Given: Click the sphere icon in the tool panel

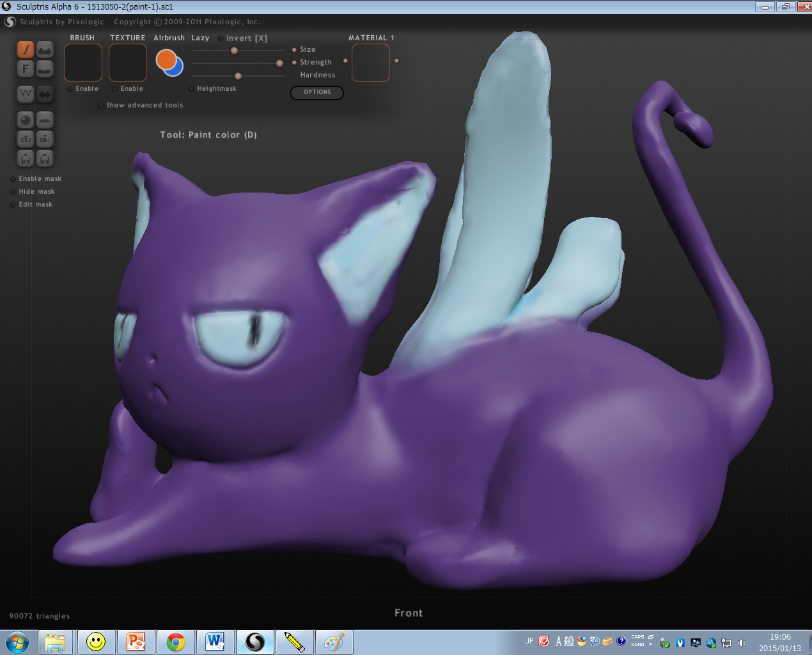Looking at the screenshot, I should [26, 120].
